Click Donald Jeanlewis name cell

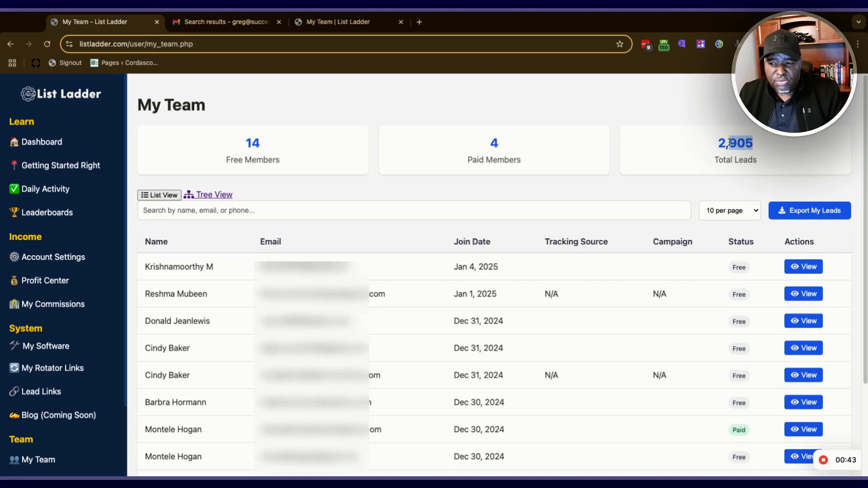pos(177,321)
